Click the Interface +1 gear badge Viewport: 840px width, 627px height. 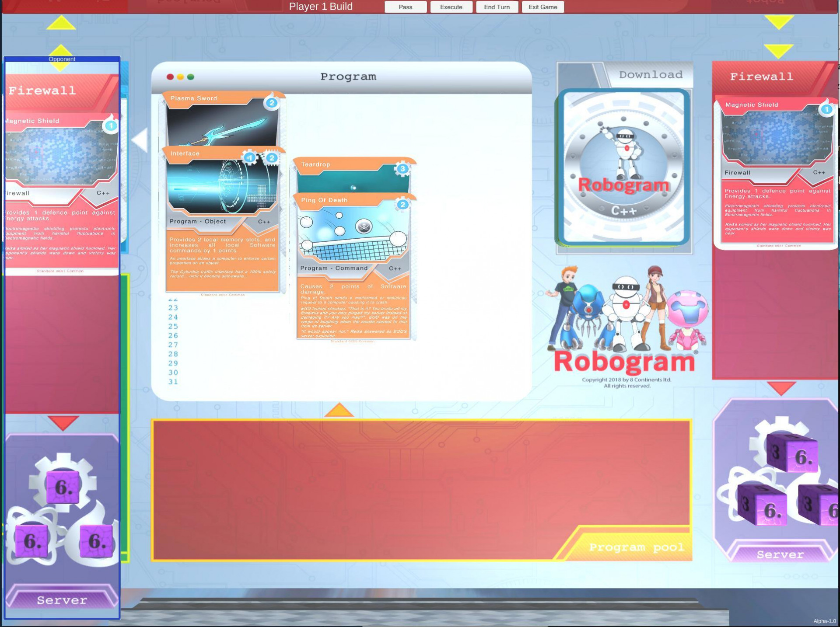click(x=250, y=157)
